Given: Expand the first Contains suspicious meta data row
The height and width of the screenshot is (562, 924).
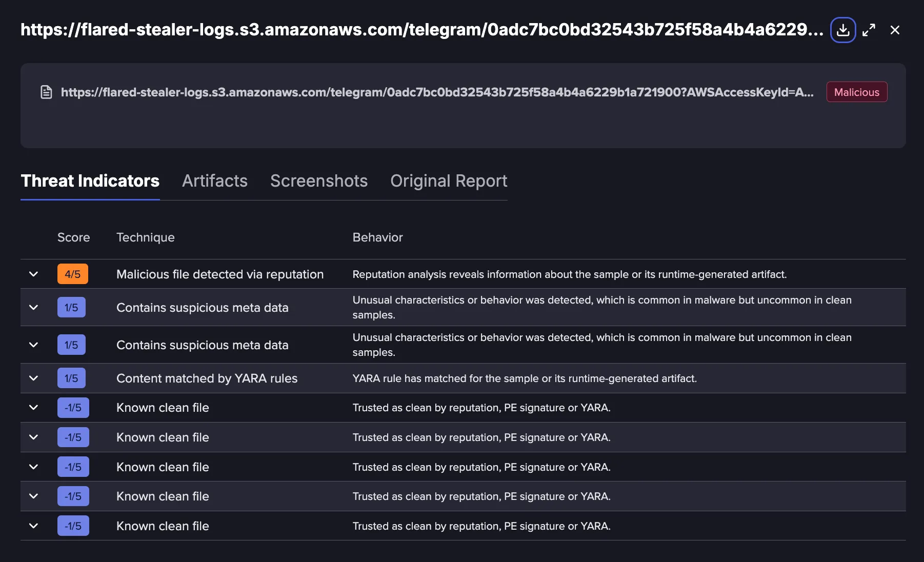Looking at the screenshot, I should (x=33, y=308).
